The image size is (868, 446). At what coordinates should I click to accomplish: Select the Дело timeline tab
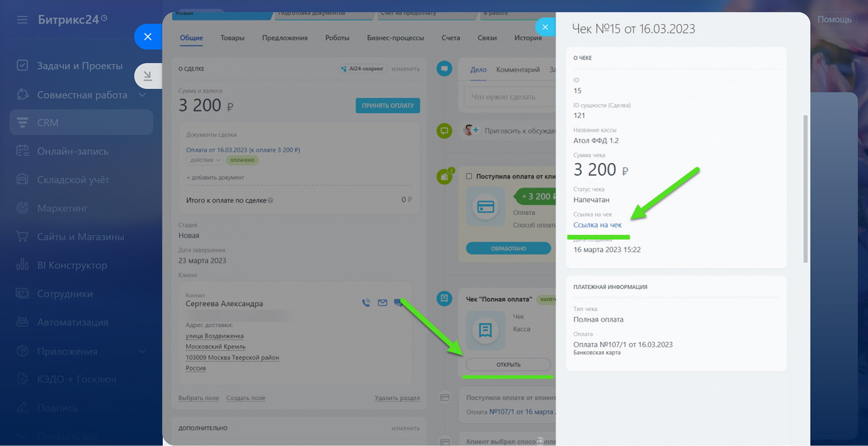tap(478, 70)
